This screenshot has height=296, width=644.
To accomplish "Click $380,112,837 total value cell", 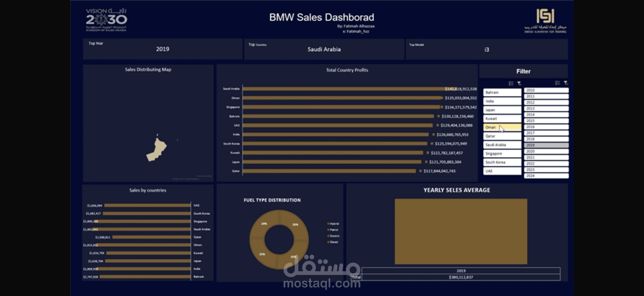I will tap(461, 277).
